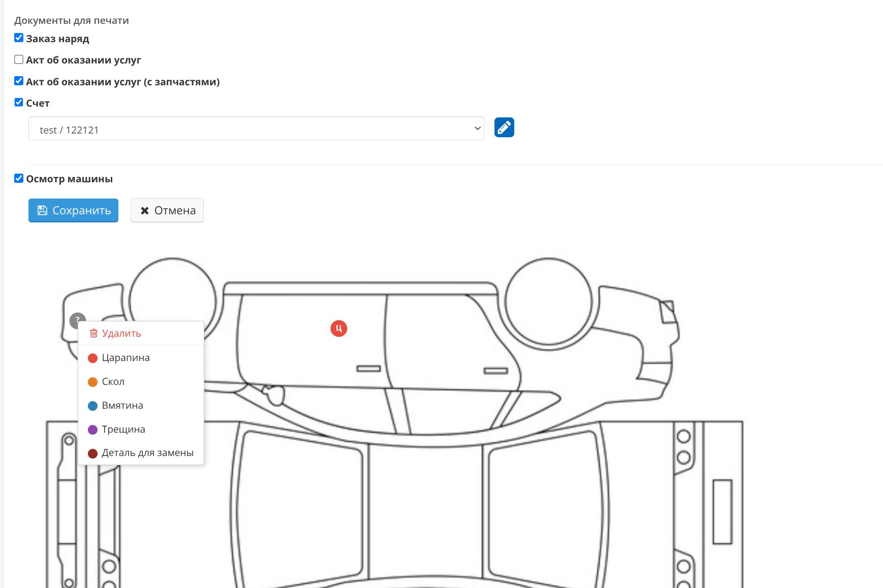Viewport: 883px width, 588px height.
Task: Click the gray question mark marker
Action: click(x=77, y=320)
